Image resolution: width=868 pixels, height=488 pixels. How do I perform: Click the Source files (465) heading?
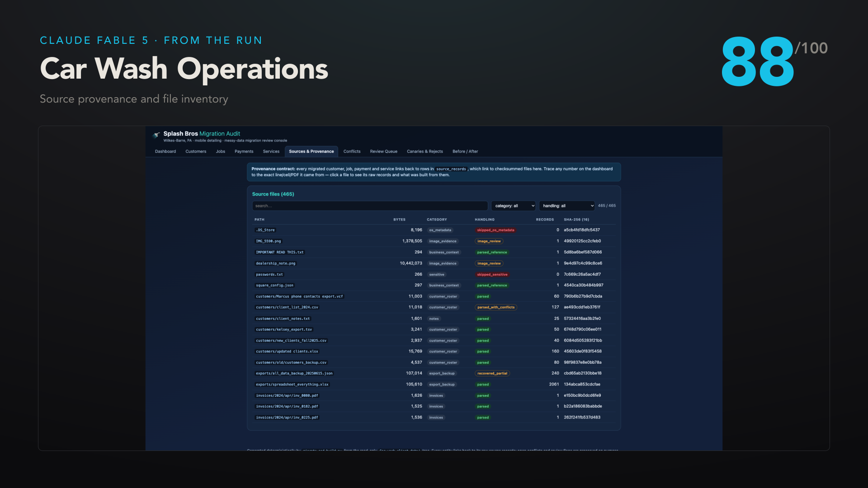273,194
